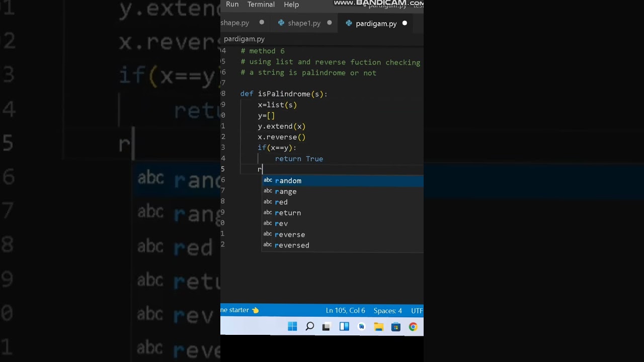The width and height of the screenshot is (644, 362).
Task: Switch to the shape1.py tab
Action: (x=304, y=23)
